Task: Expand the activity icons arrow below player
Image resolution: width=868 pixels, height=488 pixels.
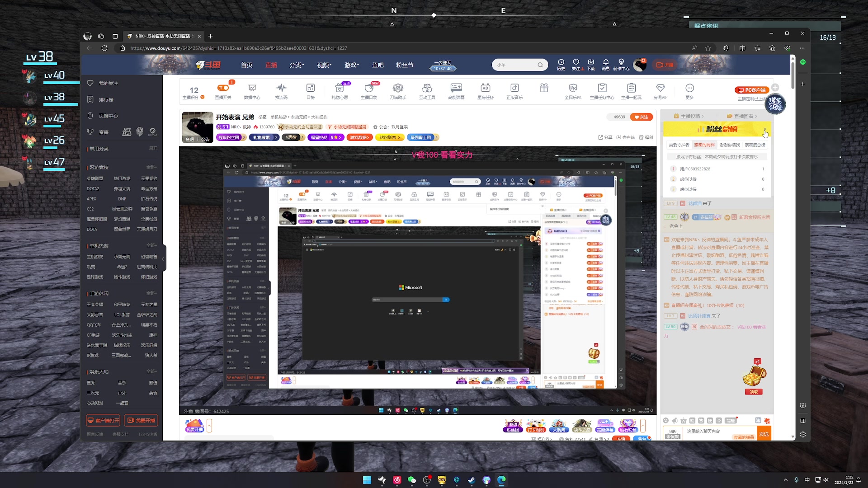Action: 642,425
